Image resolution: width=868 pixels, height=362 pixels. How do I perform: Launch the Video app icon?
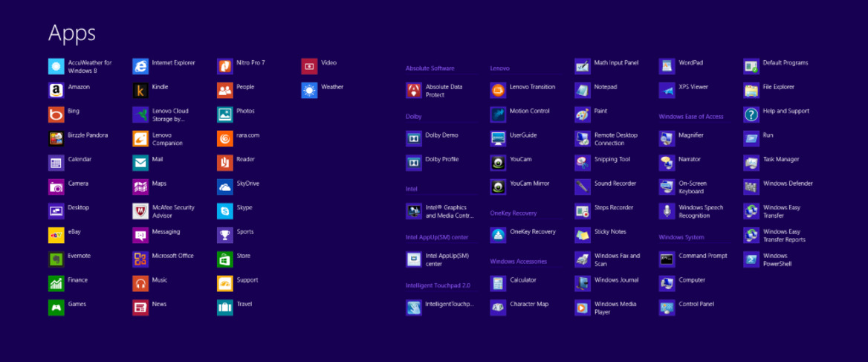click(x=309, y=66)
